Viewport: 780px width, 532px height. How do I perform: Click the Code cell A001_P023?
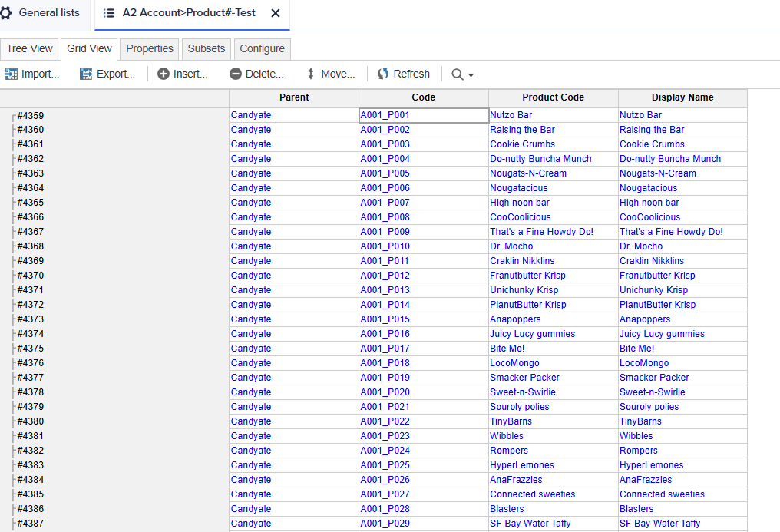[x=424, y=436]
